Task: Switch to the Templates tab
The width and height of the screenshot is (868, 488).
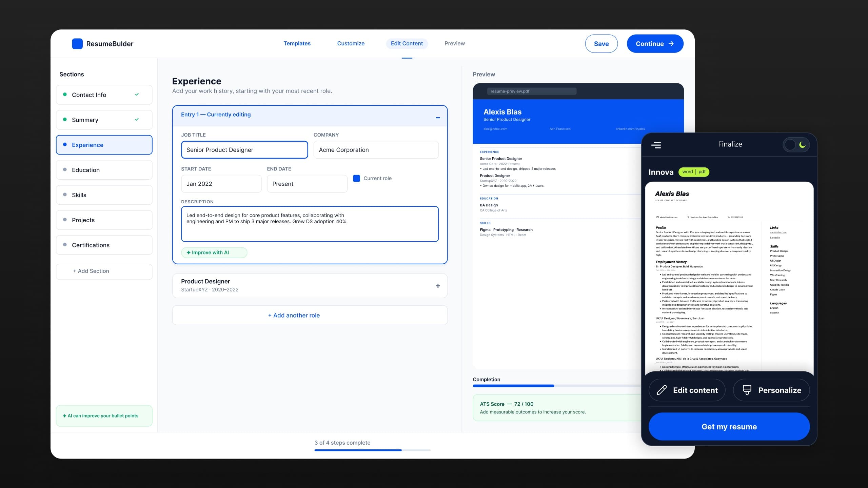Action: click(297, 43)
